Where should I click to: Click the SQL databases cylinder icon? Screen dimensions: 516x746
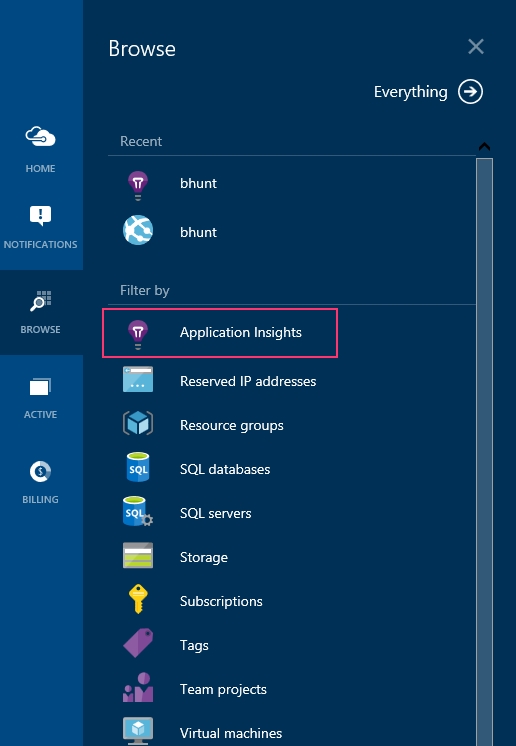pos(138,467)
